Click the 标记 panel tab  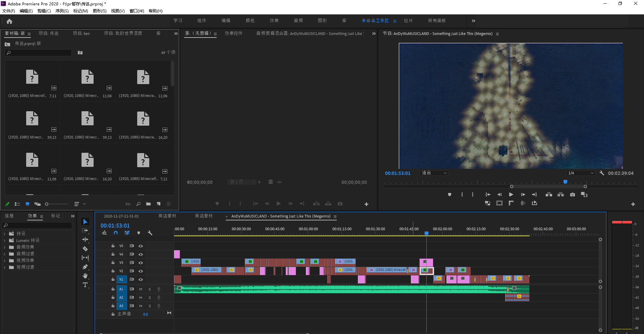[x=55, y=216]
